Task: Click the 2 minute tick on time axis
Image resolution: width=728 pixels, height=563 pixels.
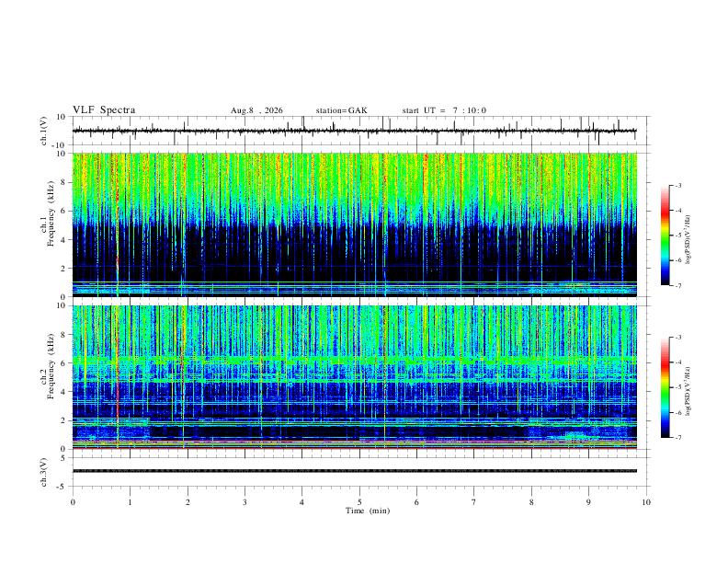Action: (x=188, y=502)
